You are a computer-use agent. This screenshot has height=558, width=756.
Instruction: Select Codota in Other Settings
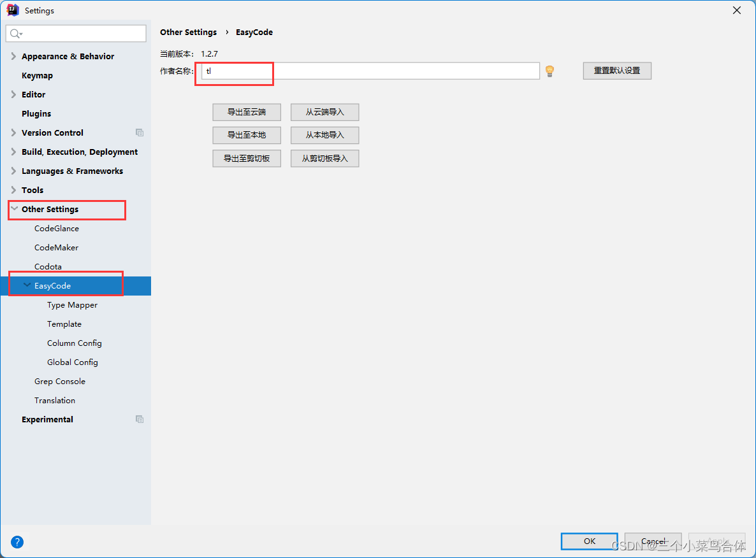48,266
